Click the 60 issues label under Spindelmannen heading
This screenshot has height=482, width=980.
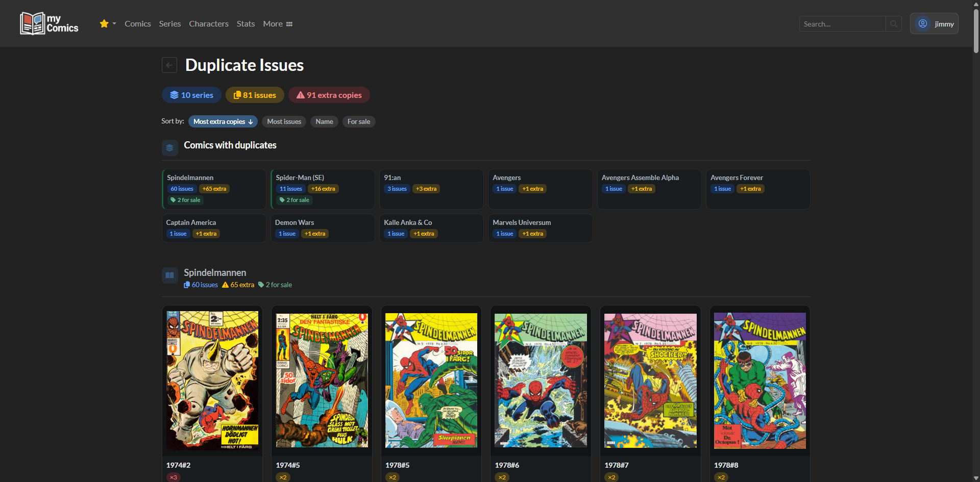(201, 285)
